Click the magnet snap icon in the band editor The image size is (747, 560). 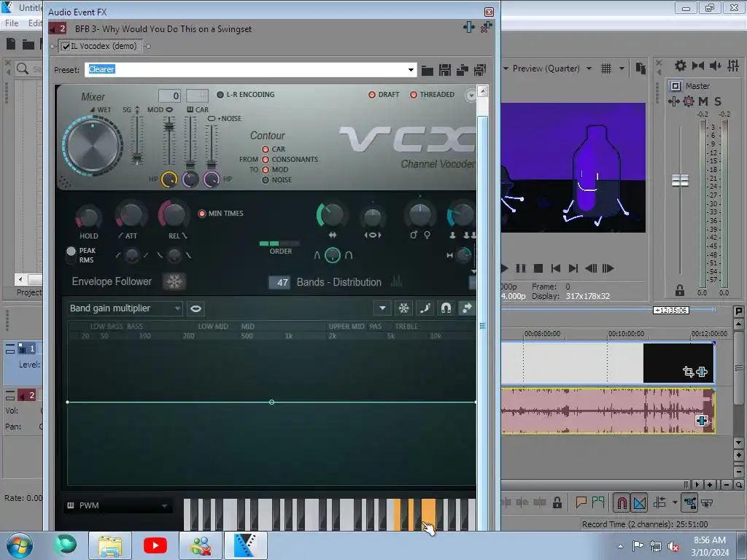pyautogui.click(x=446, y=308)
